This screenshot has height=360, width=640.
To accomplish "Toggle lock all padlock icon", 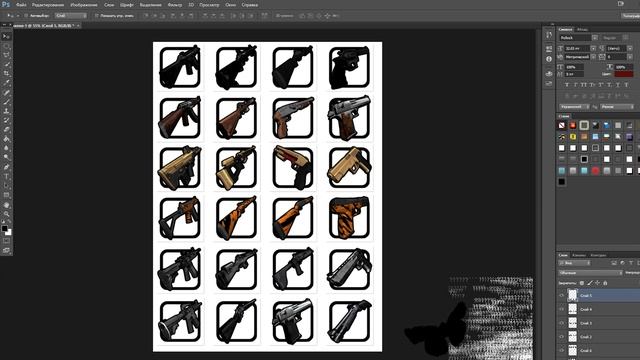I will coord(605,283).
